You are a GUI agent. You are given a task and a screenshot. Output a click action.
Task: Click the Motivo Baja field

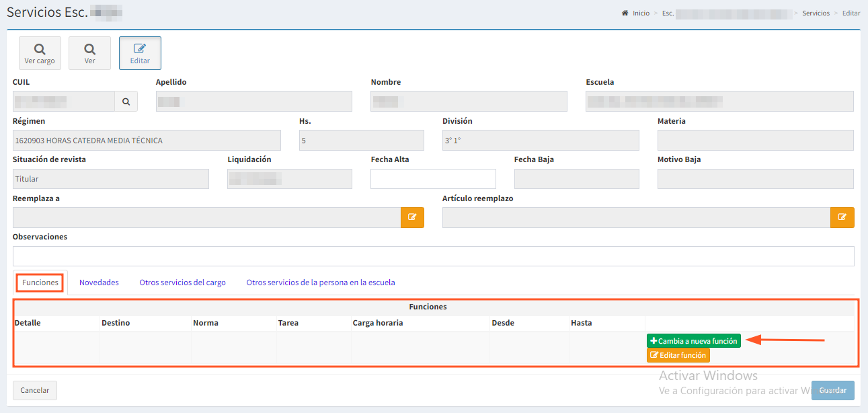(756, 179)
